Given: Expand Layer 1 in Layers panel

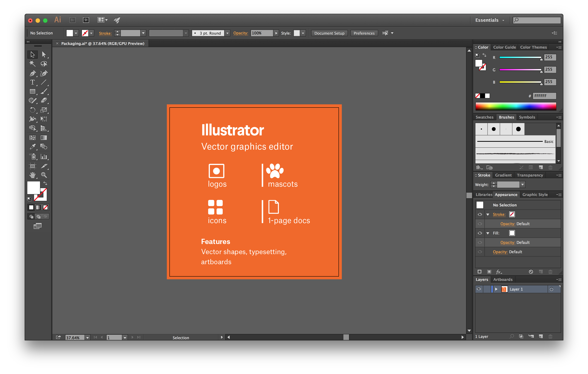Looking at the screenshot, I should pyautogui.click(x=495, y=289).
